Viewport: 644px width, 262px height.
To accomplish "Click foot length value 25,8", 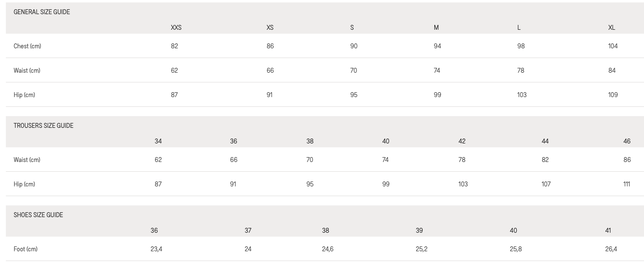I will click(x=516, y=249).
